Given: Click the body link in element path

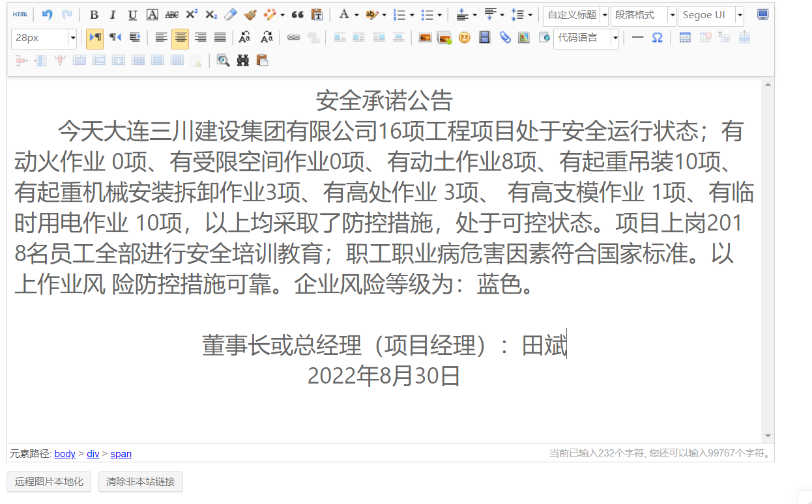Looking at the screenshot, I should pos(65,454).
